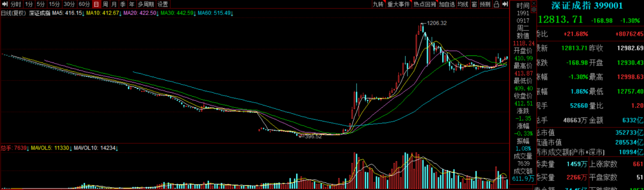Collapse the left panel using arrow icon
Viewport: 644px width, 190px height.
(x=5, y=4)
